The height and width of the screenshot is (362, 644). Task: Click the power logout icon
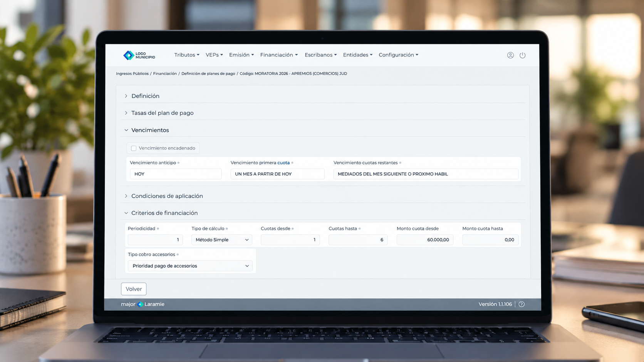(x=523, y=55)
